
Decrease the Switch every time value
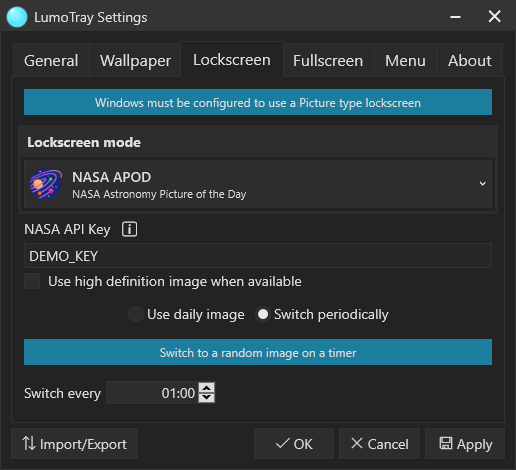[x=207, y=397]
